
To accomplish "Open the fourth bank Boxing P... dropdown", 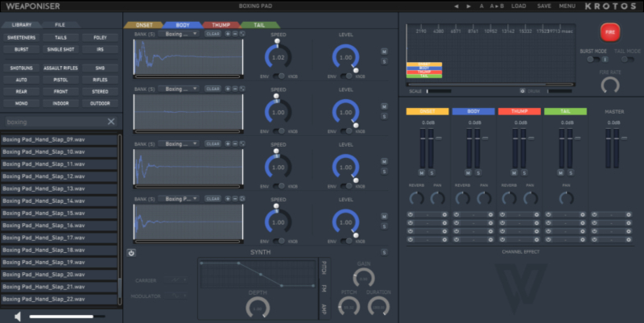I will [x=179, y=199].
